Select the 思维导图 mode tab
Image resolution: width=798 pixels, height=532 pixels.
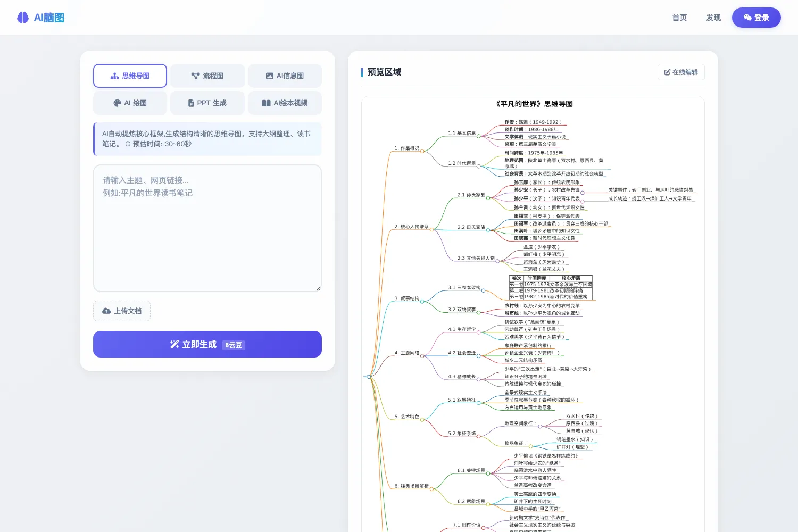pyautogui.click(x=130, y=76)
